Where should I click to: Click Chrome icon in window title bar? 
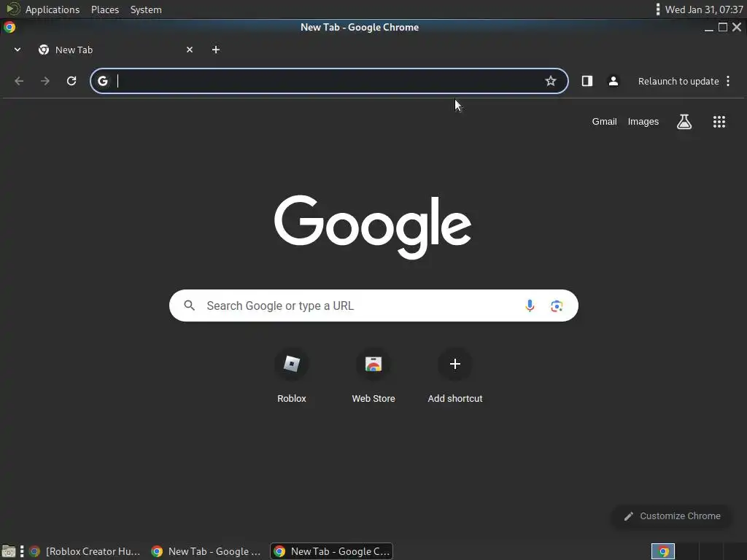tap(9, 27)
